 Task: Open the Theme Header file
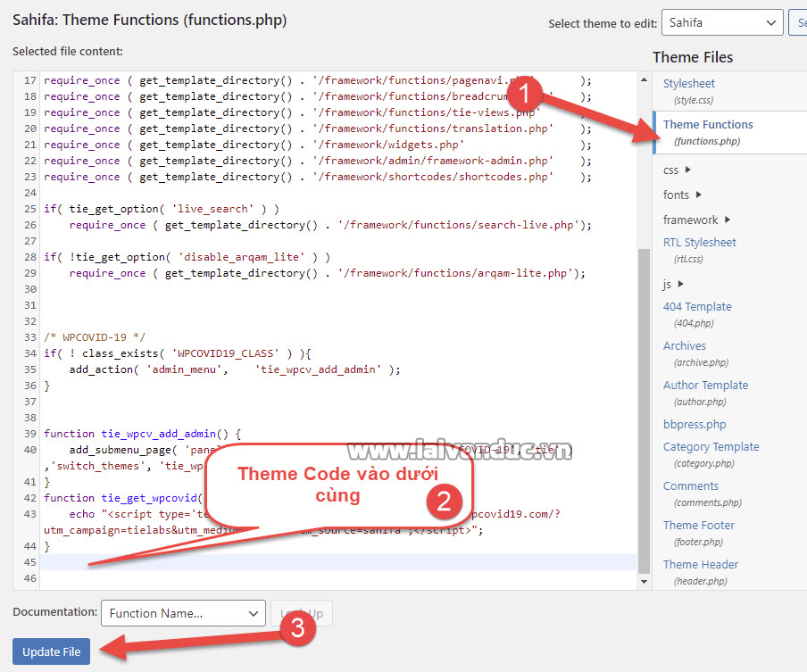click(701, 565)
